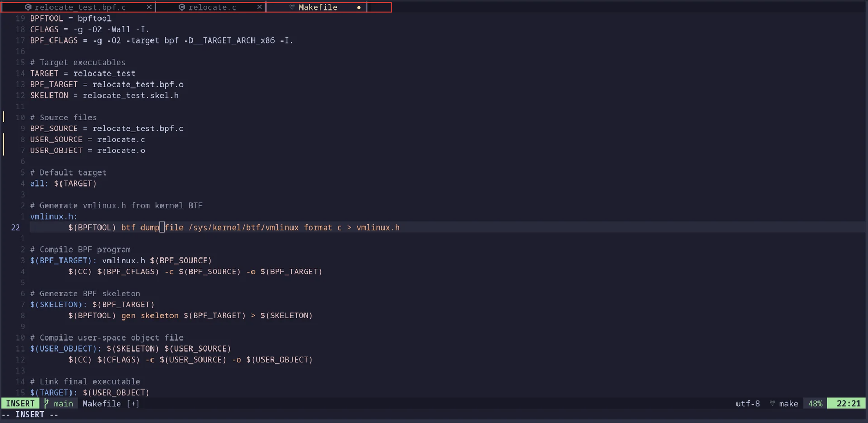Image resolution: width=868 pixels, height=423 pixels.
Task: Click the '# Source files' comment
Action: coord(63,118)
